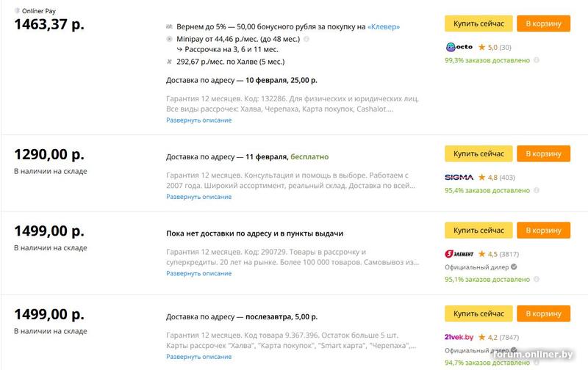Click info icon beside 99,3% заказов доставлено
Screen dimensions: 588x370
(537, 60)
